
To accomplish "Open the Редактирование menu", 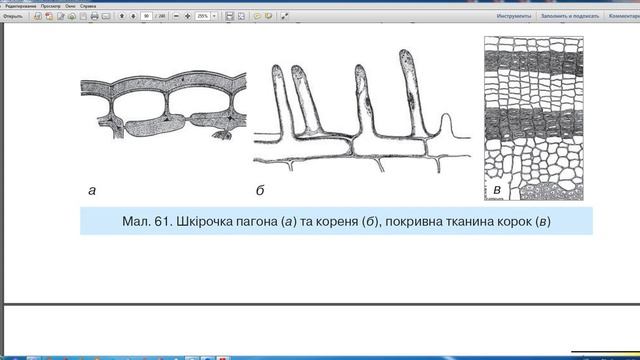I will coord(20,6).
